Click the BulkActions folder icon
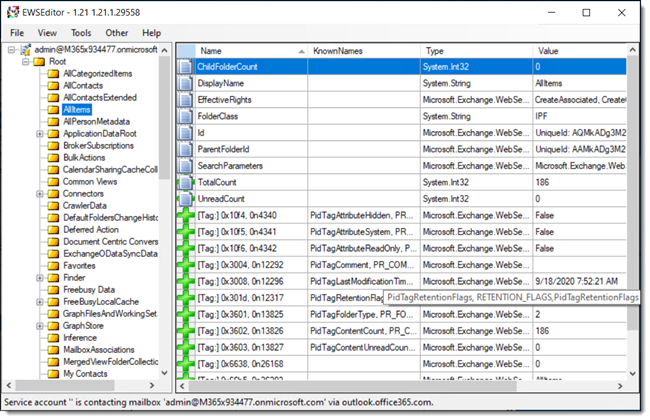The image size is (650, 420). pos(53,158)
